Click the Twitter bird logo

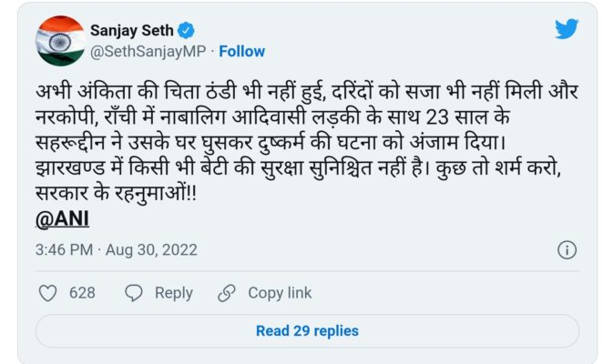click(x=567, y=29)
